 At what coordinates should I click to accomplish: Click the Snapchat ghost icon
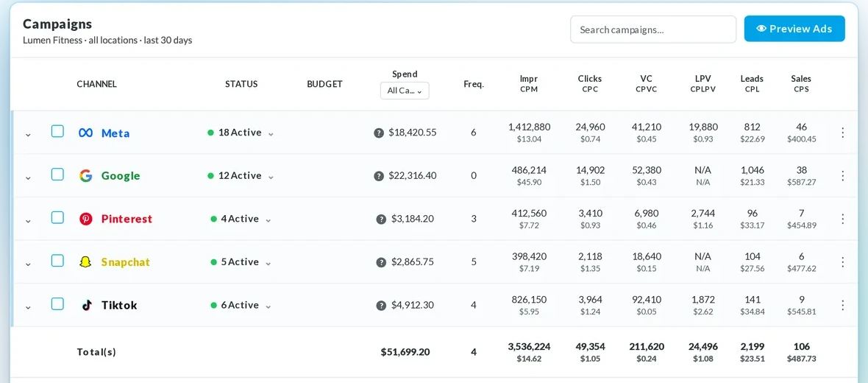coord(85,262)
